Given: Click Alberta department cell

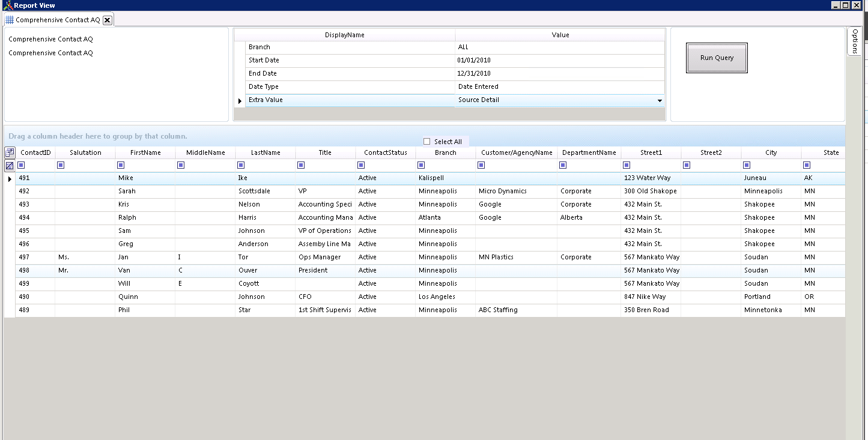Looking at the screenshot, I should click(x=589, y=217).
